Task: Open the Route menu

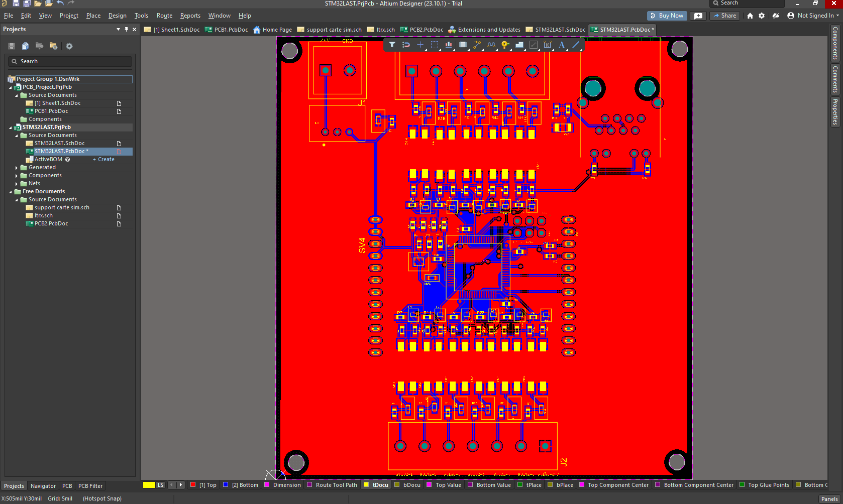Action: [164, 16]
